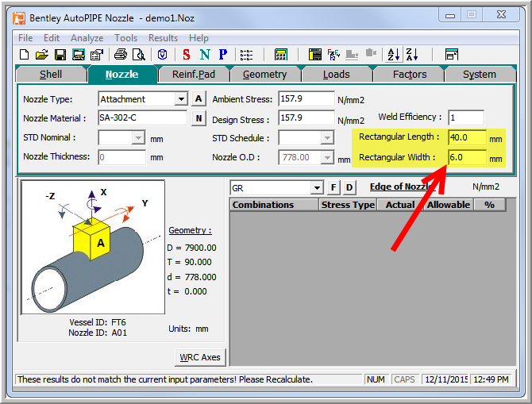Click the 'D = 7900.00' geometry value
532x404 pixels.
point(191,248)
